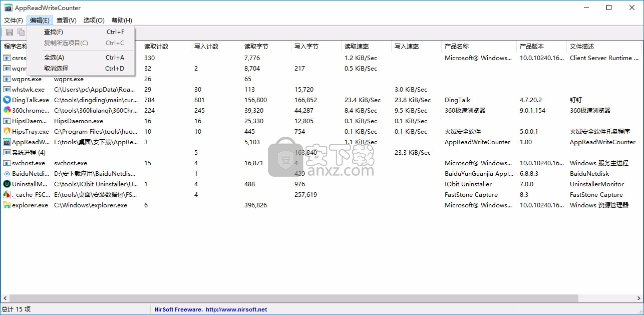This screenshot has width=644, height=315.
Task: Choose 取消选择 from the edit menu
Action: click(x=81, y=69)
